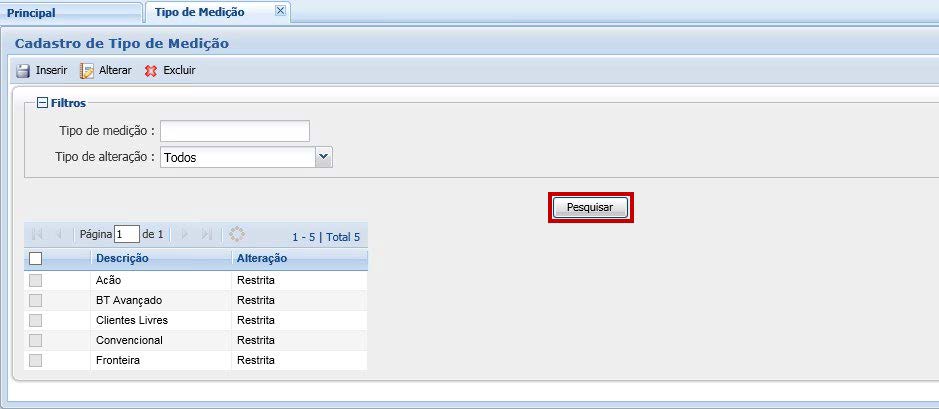Focus the Tipo de medição text field
The image size is (939, 409).
tap(235, 131)
